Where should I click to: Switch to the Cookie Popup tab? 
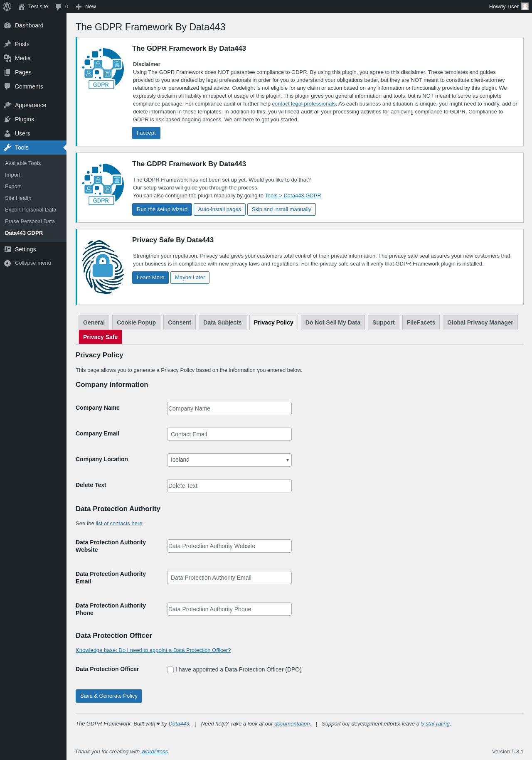pyautogui.click(x=136, y=322)
